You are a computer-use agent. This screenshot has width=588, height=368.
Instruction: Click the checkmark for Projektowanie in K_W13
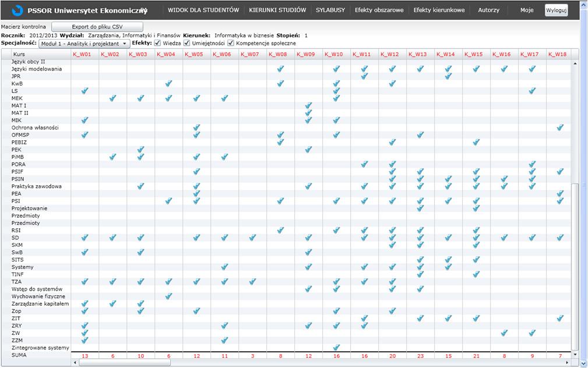click(420, 208)
